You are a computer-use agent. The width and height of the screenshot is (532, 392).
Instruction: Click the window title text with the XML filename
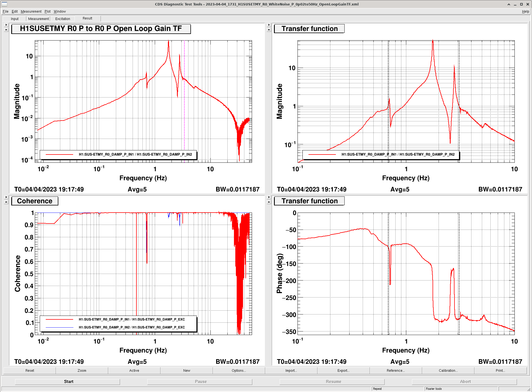click(x=257, y=4)
